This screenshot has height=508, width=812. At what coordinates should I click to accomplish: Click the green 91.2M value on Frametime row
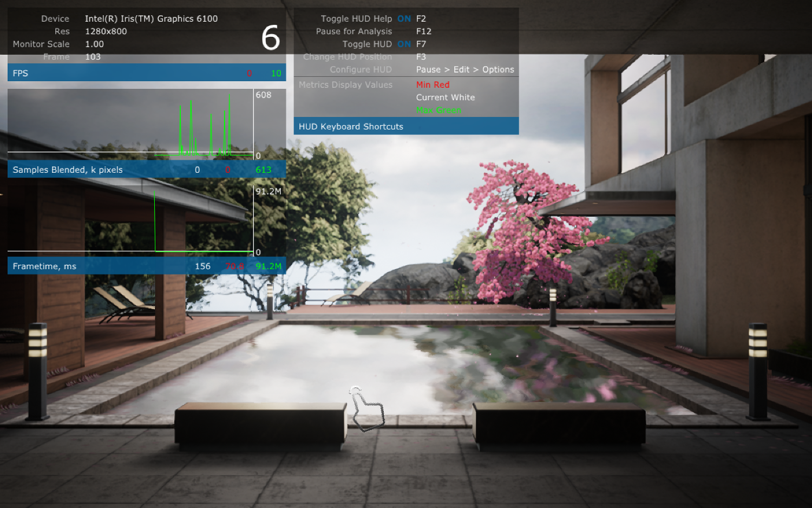pyautogui.click(x=269, y=266)
